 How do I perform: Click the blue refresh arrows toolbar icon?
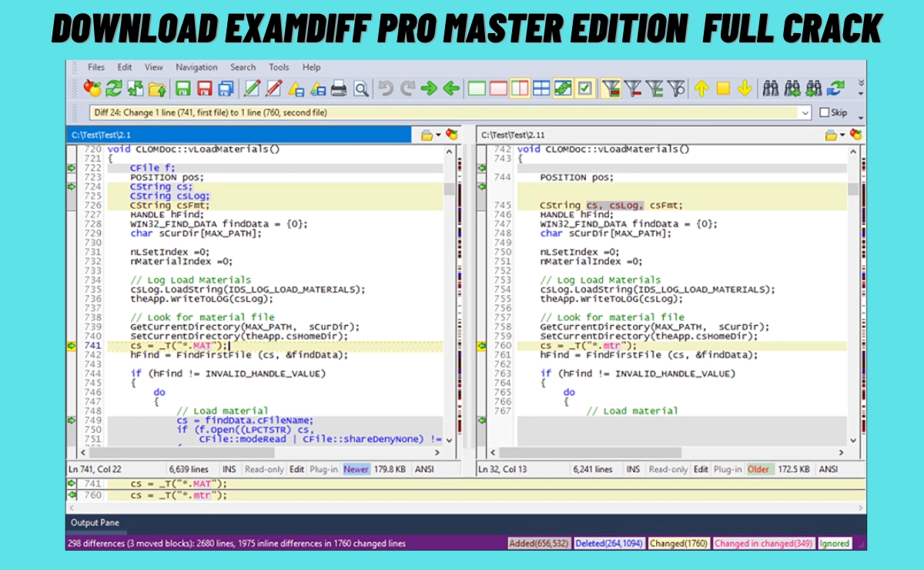coord(835,89)
